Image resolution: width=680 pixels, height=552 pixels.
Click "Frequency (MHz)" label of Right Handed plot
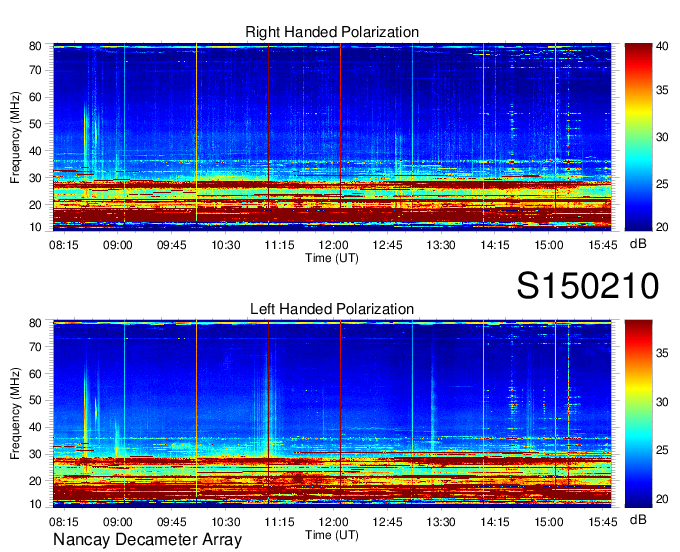pos(15,137)
